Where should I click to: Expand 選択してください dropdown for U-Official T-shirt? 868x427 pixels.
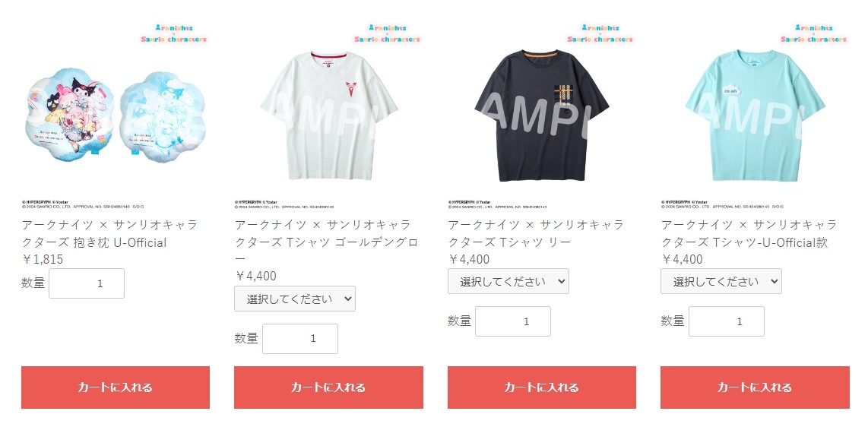[x=721, y=281]
